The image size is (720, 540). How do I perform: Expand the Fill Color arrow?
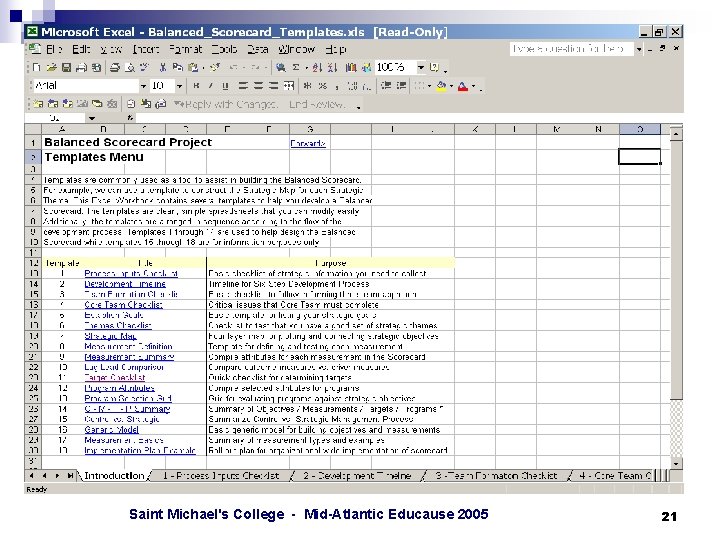[451, 86]
